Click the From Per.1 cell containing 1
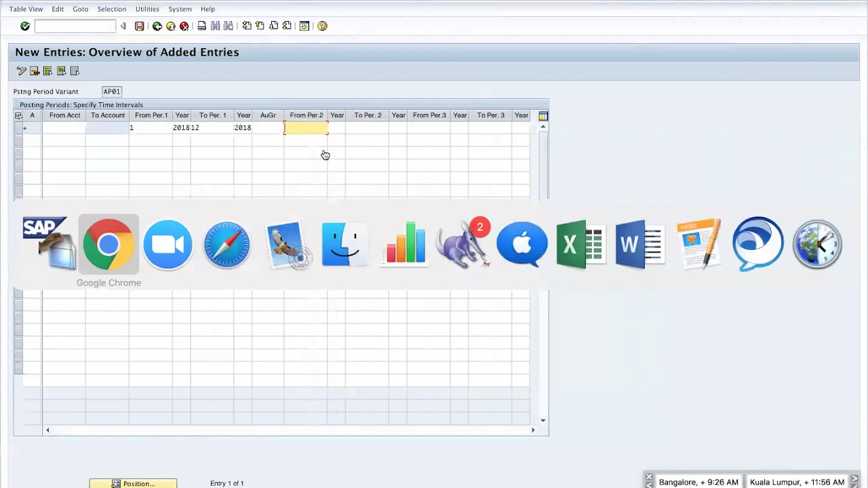 pos(151,128)
